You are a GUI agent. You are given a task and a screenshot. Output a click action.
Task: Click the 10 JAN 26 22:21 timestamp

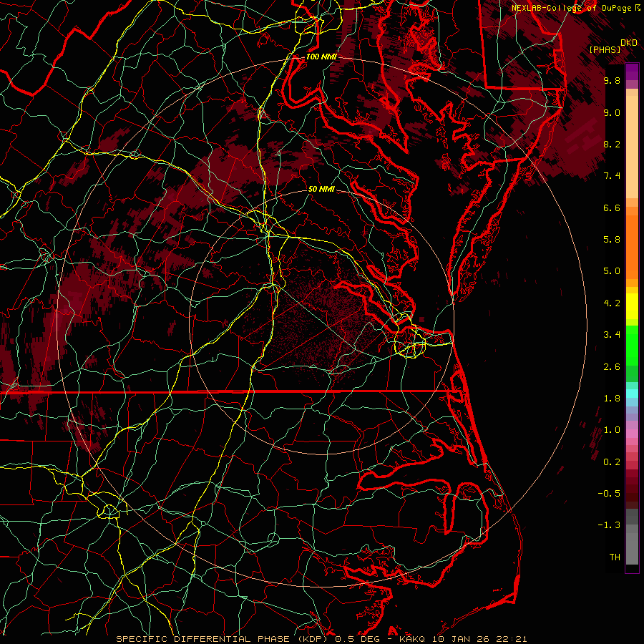479,639
